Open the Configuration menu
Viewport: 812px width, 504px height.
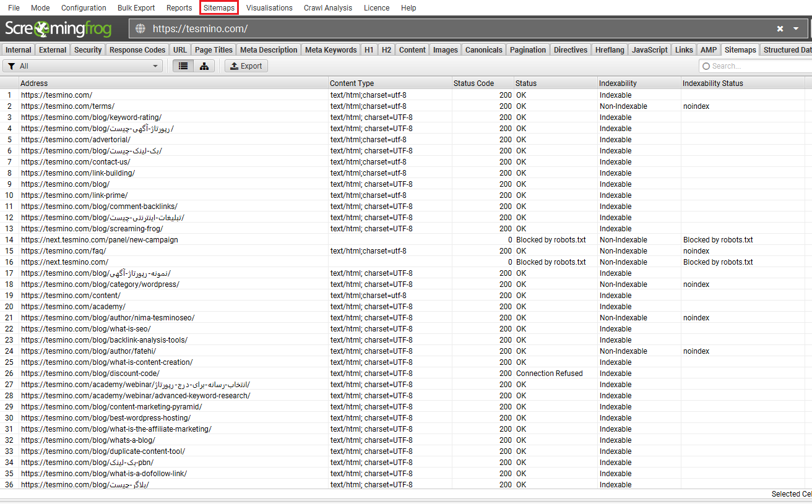[84, 8]
